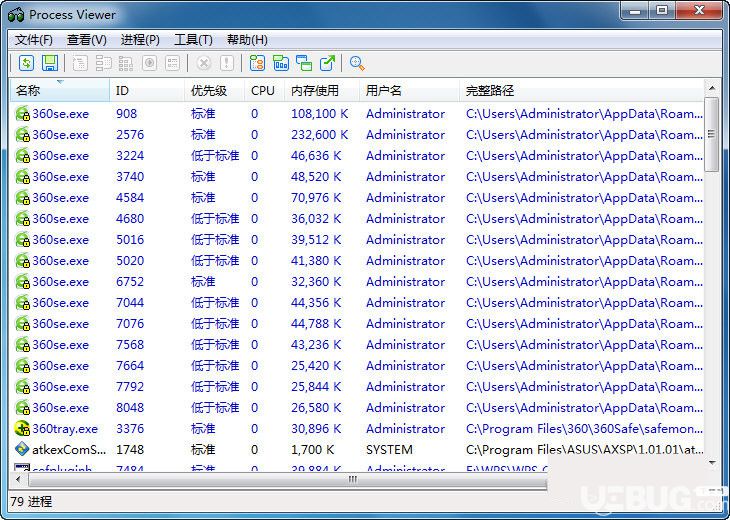The height and width of the screenshot is (520, 730).
Task: Open the 文件(F) menu
Action: coord(34,40)
